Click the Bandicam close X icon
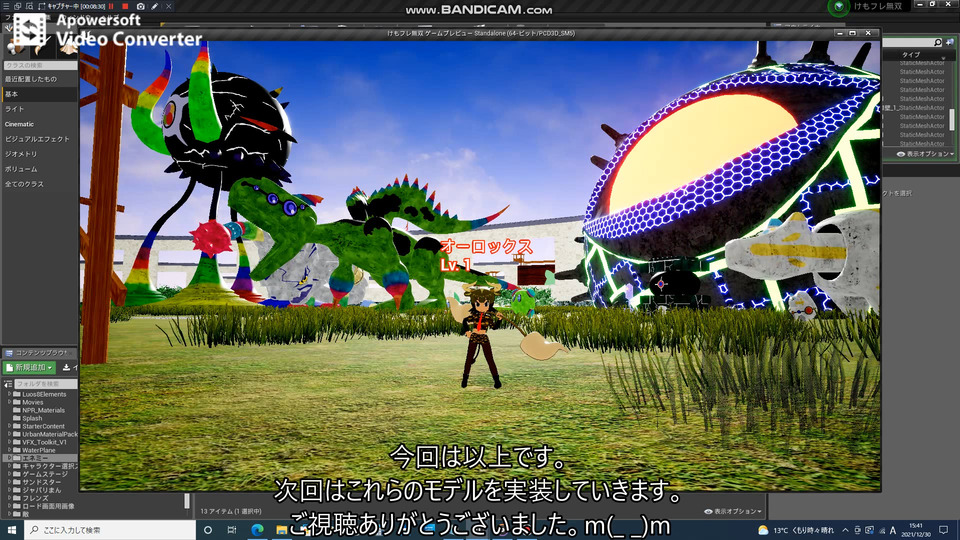Viewport: 960px width, 540px height. point(168,6)
